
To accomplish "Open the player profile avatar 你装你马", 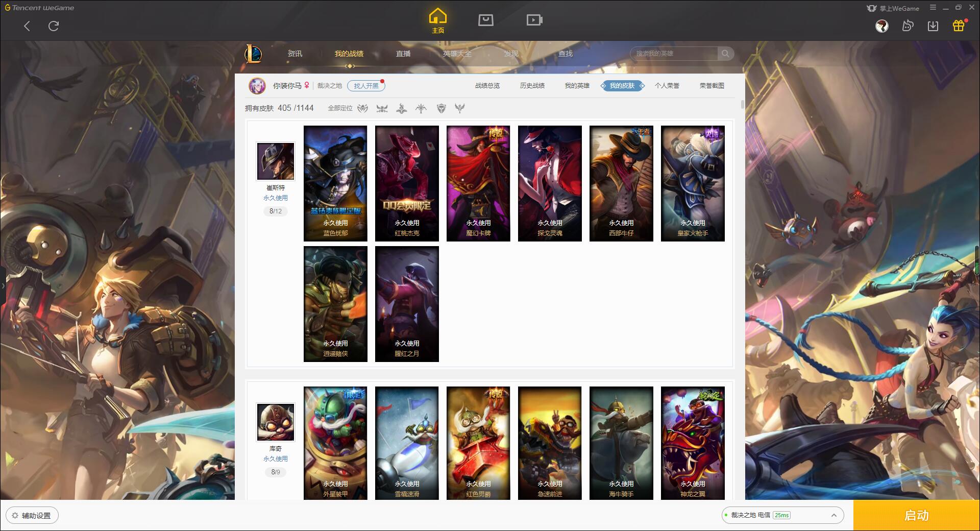I will coord(257,86).
